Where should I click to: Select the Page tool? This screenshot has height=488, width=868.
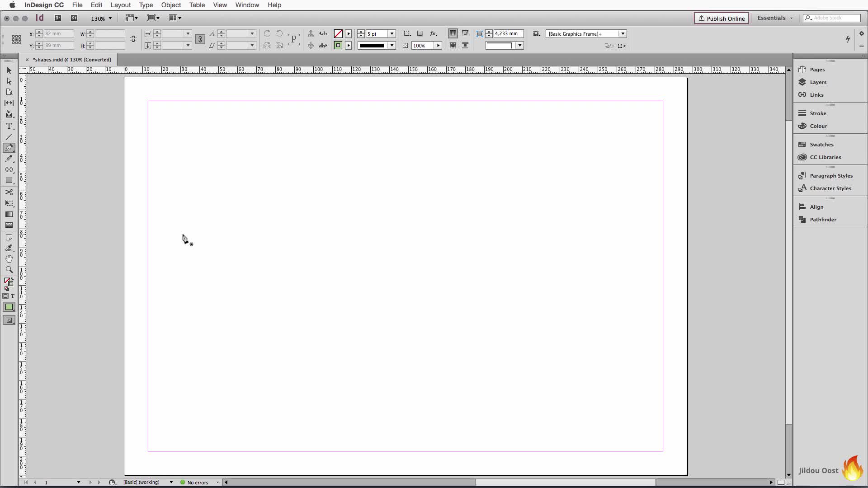coord(9,92)
